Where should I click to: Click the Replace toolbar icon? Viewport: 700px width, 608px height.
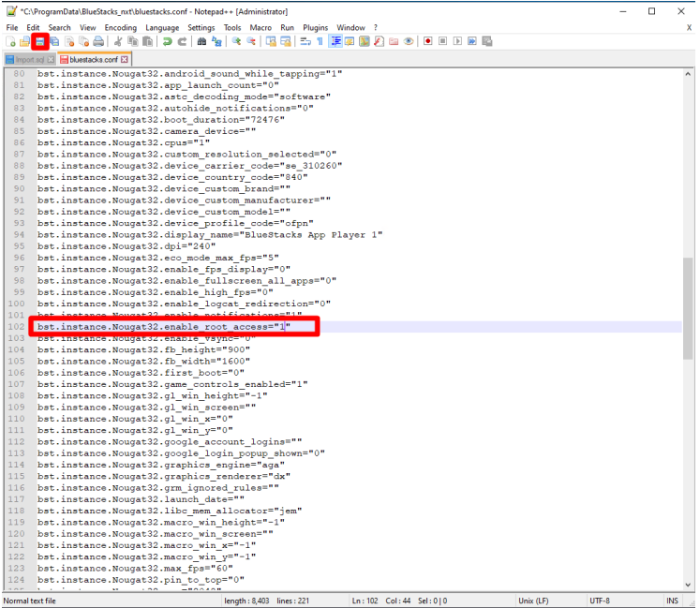coord(216,41)
